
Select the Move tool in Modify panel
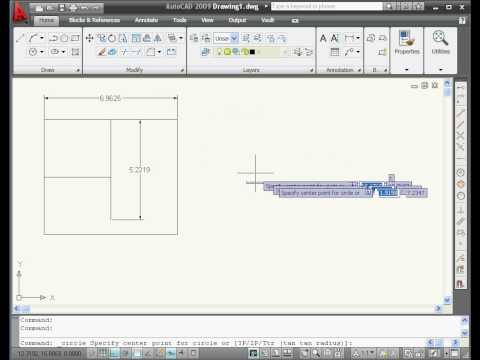click(x=89, y=38)
